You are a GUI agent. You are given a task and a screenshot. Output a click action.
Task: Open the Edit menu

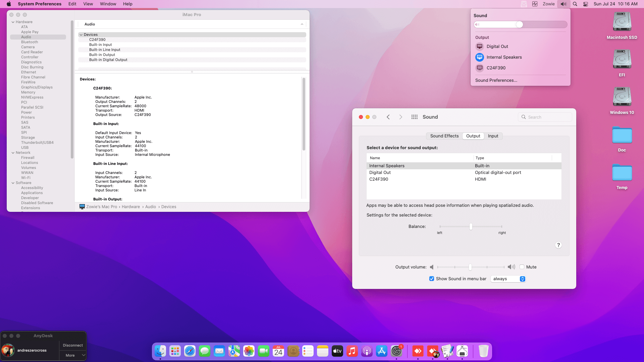72,4
